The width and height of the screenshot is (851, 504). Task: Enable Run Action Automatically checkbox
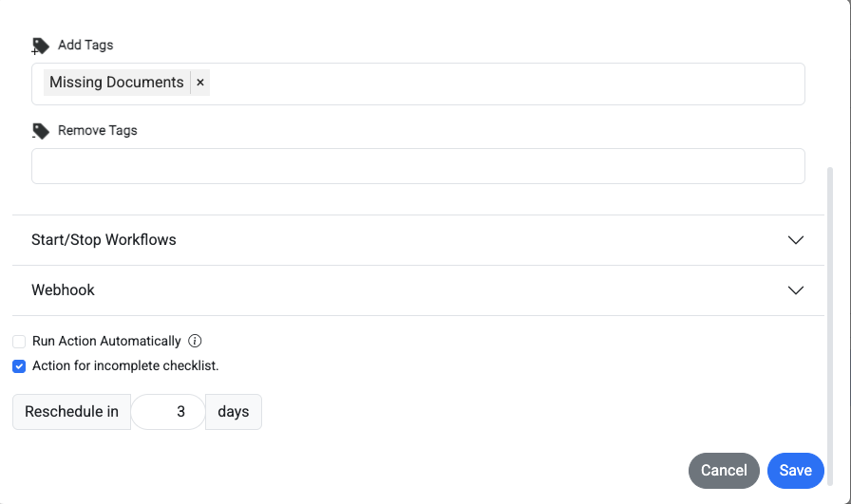point(19,342)
